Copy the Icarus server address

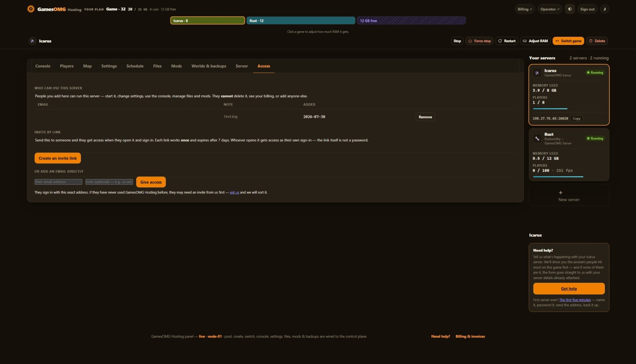coord(576,119)
